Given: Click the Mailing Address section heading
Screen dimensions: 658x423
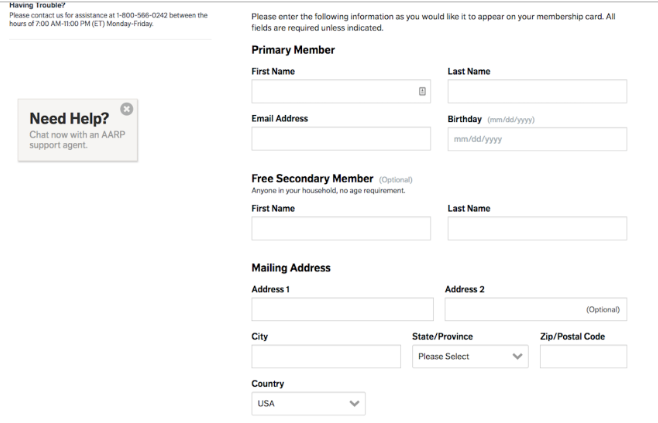Looking at the screenshot, I should tap(291, 268).
